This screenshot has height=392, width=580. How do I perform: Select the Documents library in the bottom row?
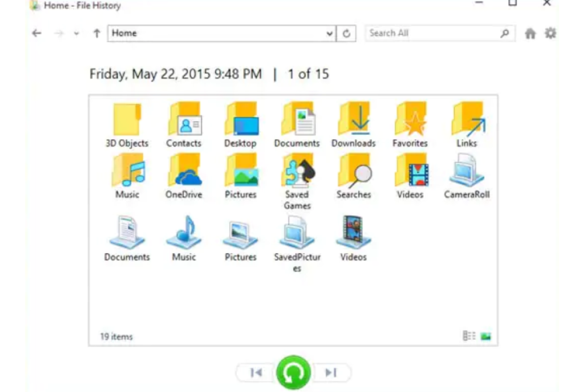[127, 238]
